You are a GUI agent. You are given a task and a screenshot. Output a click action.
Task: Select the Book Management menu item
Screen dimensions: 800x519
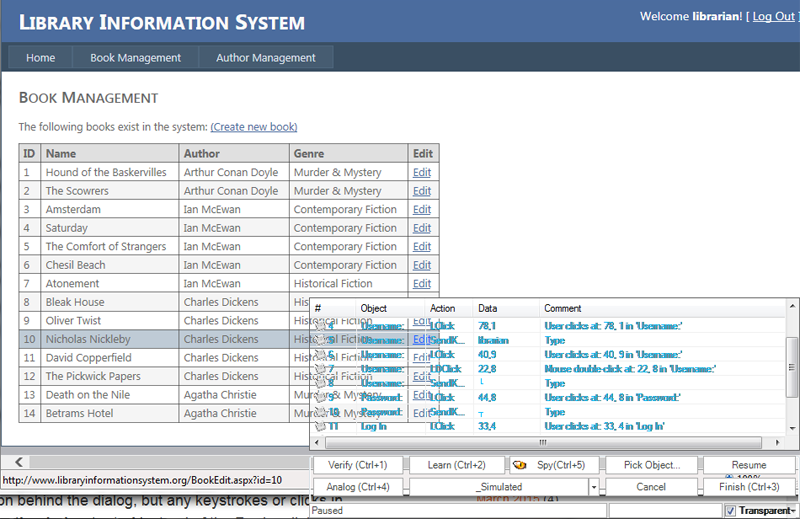pyautogui.click(x=136, y=58)
